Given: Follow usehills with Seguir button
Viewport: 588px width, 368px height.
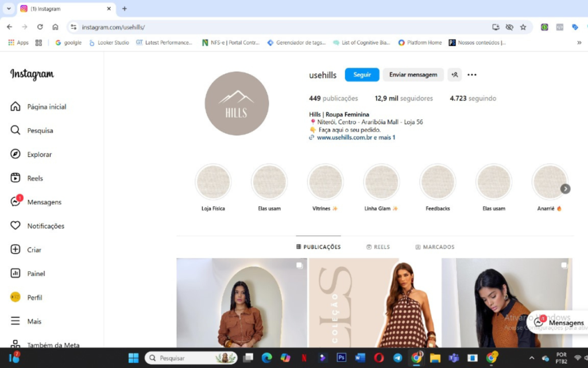Looking at the screenshot, I should coord(362,75).
